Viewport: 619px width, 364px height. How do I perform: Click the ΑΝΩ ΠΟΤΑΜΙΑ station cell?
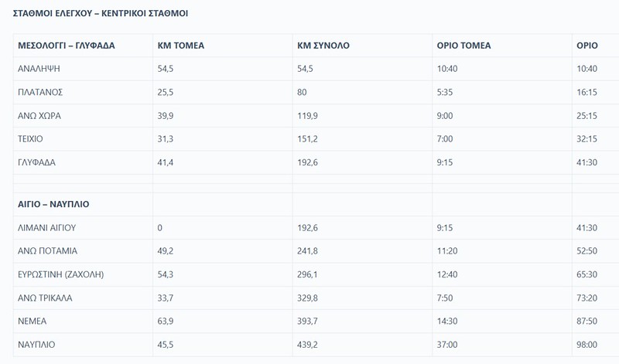pyautogui.click(x=48, y=251)
